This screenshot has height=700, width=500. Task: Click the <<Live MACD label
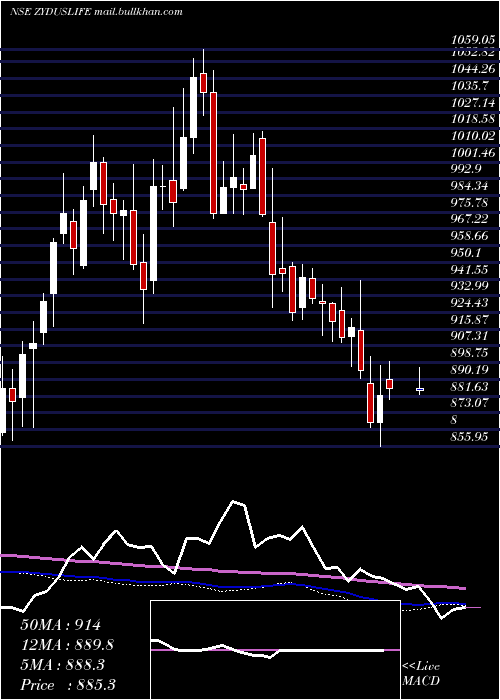tap(421, 673)
